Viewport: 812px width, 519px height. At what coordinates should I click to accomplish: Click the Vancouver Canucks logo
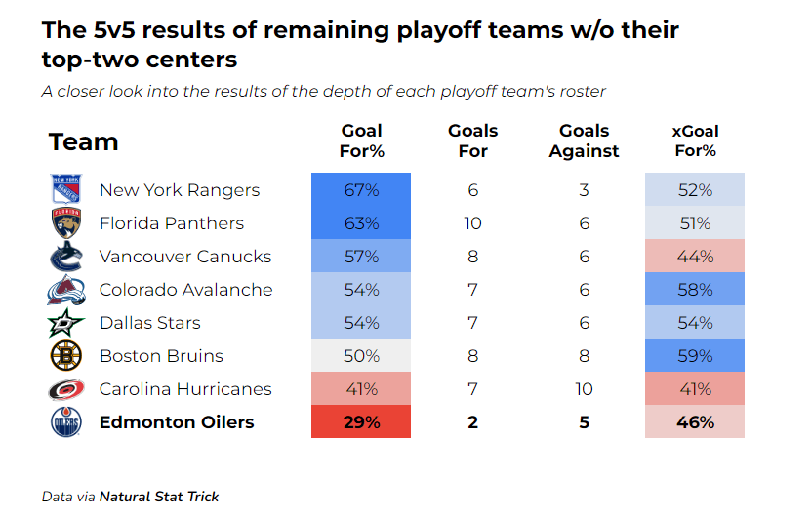[x=65, y=257]
